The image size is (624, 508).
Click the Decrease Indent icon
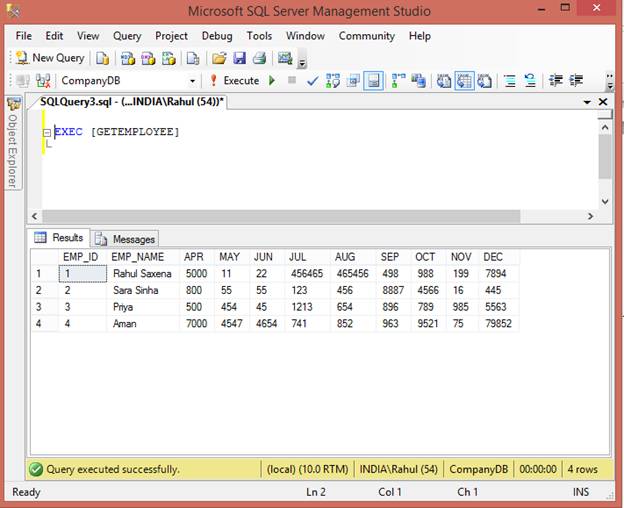click(556, 81)
